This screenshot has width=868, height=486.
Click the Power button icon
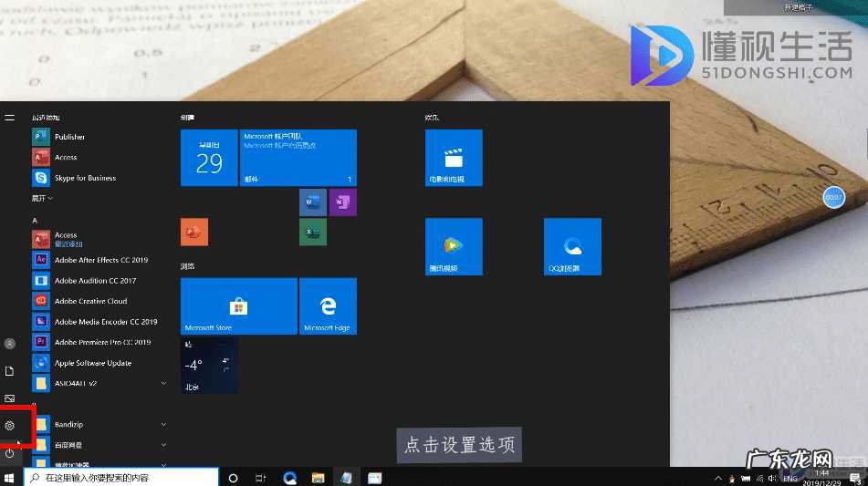10,453
